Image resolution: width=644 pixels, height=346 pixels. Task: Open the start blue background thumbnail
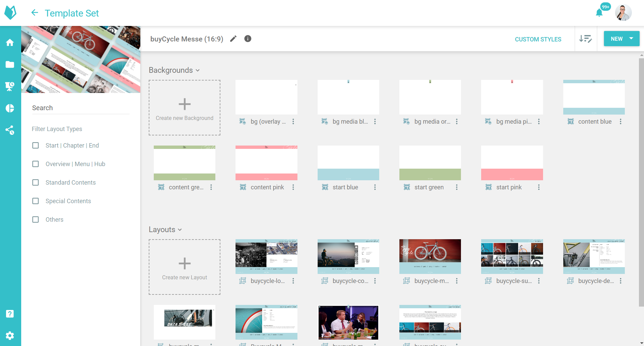[x=348, y=163]
